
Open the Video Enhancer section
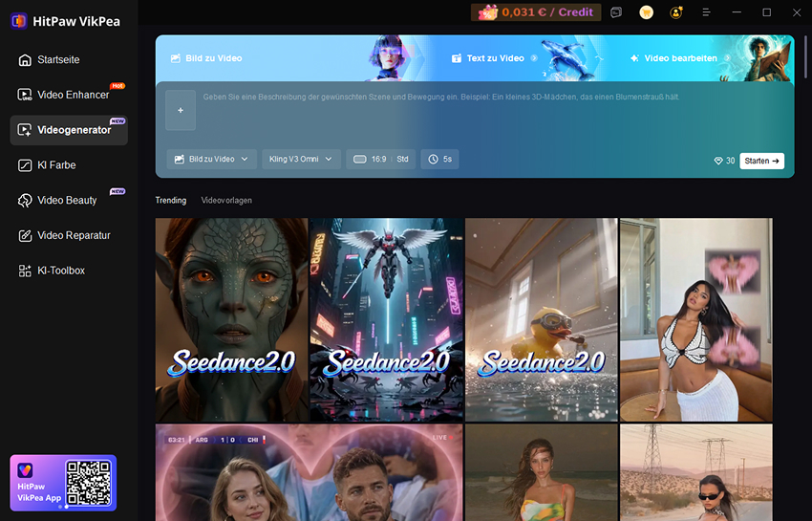click(x=69, y=95)
